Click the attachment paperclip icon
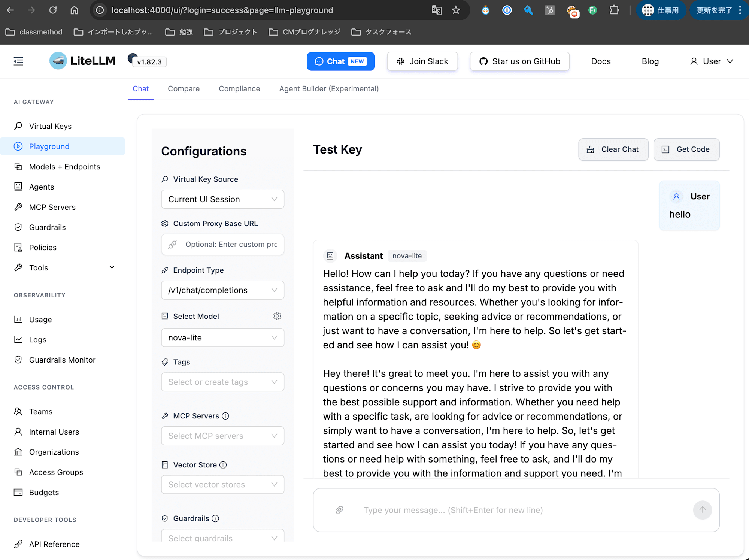 [340, 510]
